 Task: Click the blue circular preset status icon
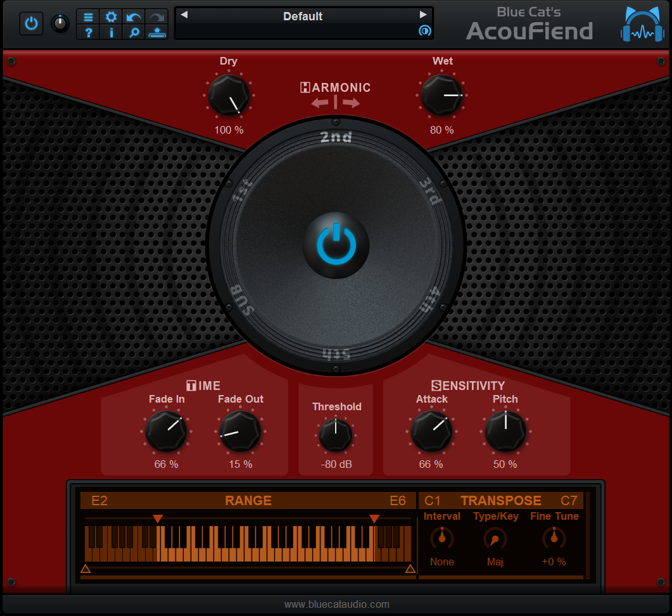424,31
